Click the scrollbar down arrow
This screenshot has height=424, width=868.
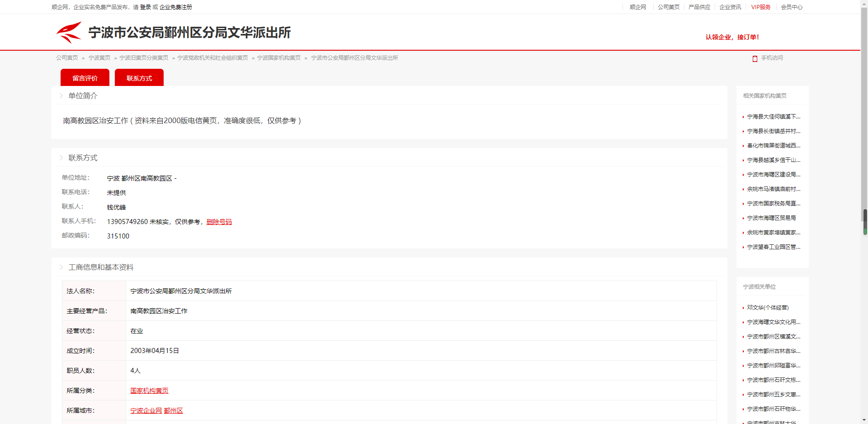(x=865, y=420)
